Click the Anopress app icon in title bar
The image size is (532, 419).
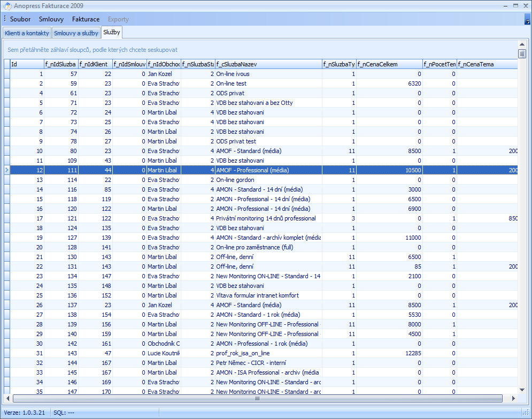tap(7, 6)
